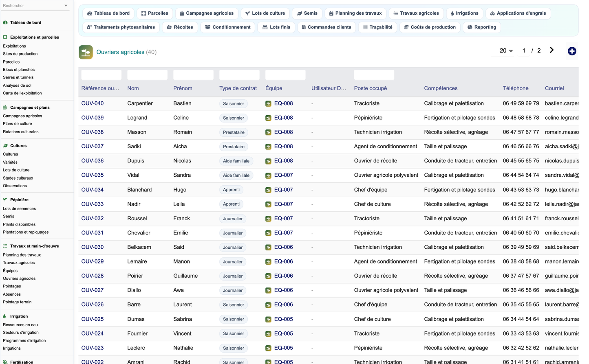Click team icon in the OUV-030 row
589x364 pixels.
[268, 248]
